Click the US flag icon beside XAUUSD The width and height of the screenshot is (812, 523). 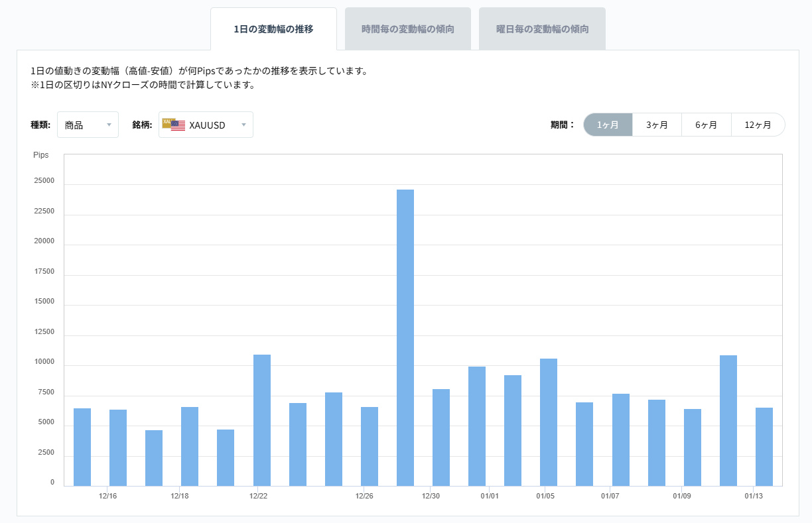[x=177, y=125]
